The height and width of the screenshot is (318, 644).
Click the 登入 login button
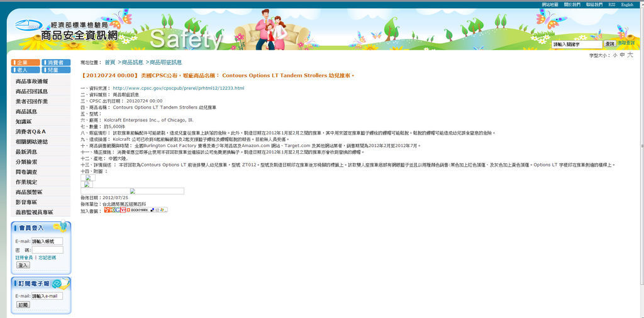tap(23, 265)
